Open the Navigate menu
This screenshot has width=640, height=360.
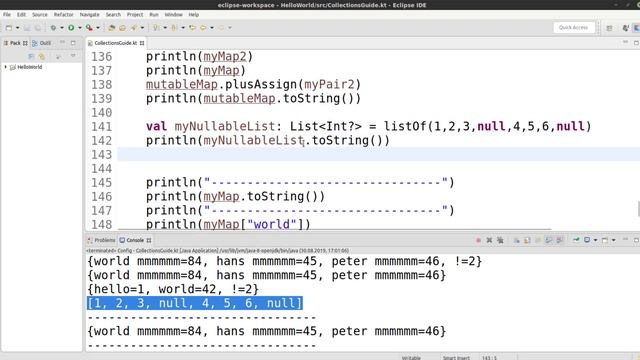coord(89,14)
